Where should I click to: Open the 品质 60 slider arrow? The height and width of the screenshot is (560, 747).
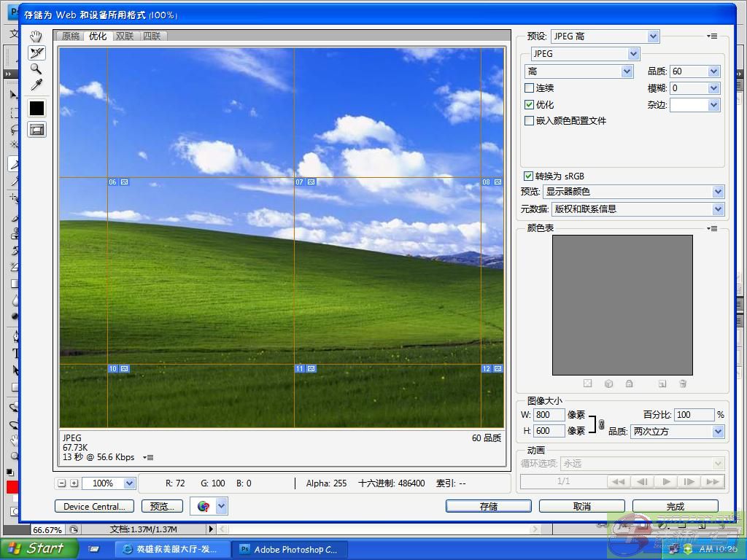click(713, 71)
